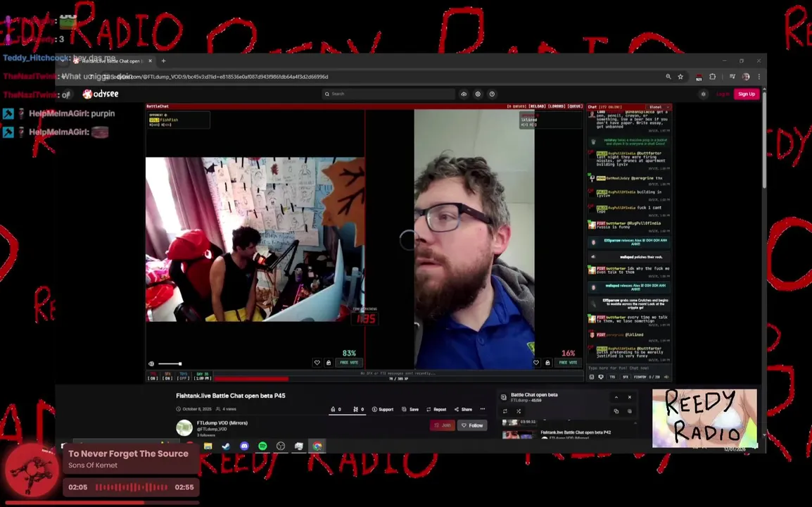
Task: Toggle TTS button below chat input
Action: click(612, 377)
